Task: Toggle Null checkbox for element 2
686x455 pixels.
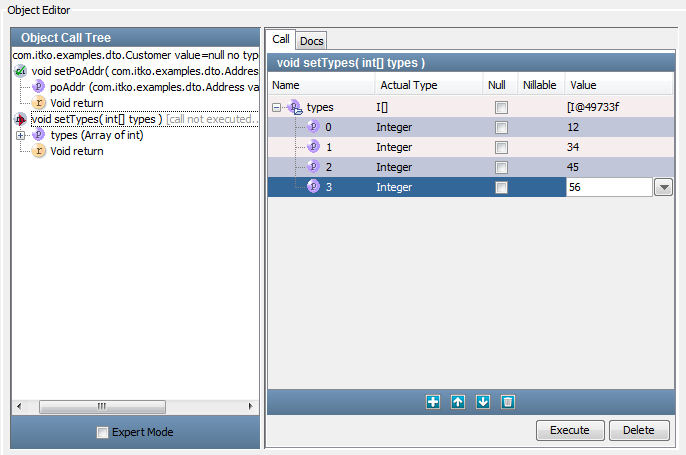Action: pyautogui.click(x=501, y=167)
